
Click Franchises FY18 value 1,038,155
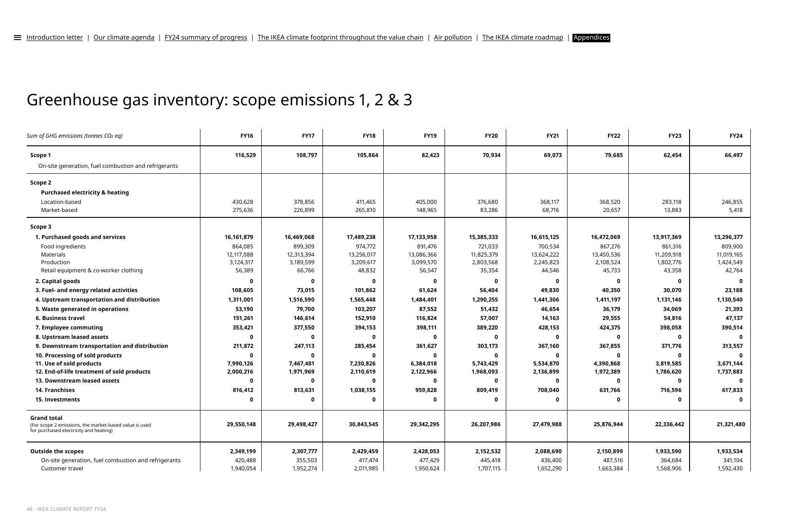click(363, 390)
